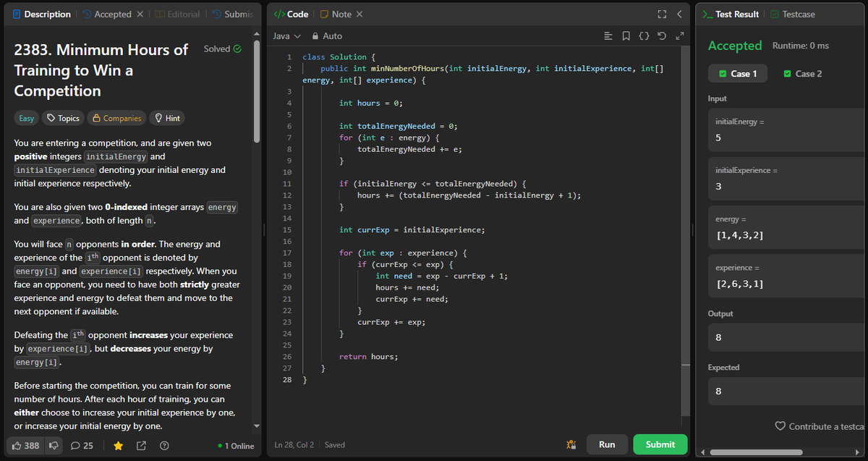
Task: Click the Expected value 8
Action: (788, 392)
